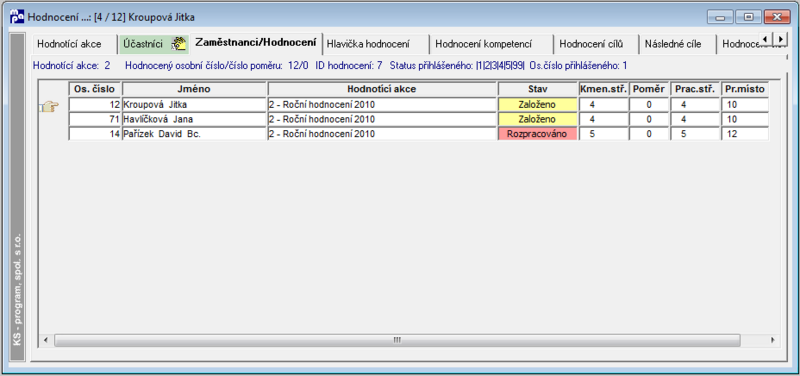The height and width of the screenshot is (376, 800).
Task: Click Os. číslo cell with value 14
Action: point(95,134)
